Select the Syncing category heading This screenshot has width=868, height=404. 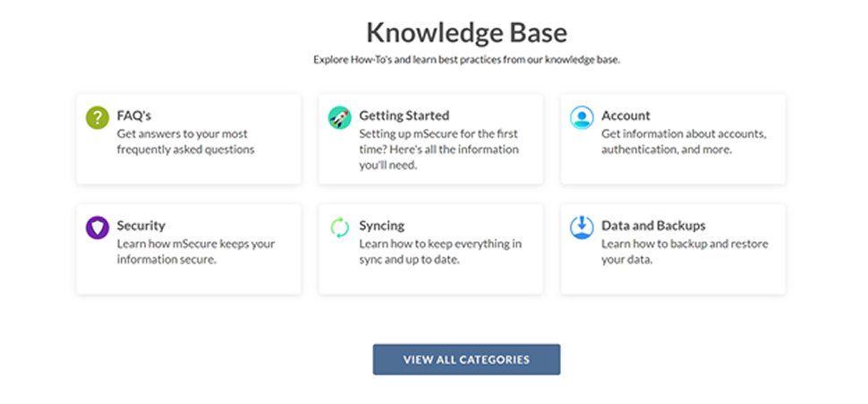pyautogui.click(x=381, y=225)
